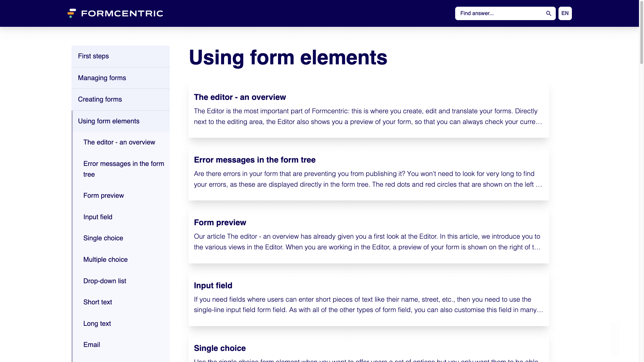The image size is (644, 362).
Task: Choose Multiple choice from sidebar
Action: (x=105, y=259)
